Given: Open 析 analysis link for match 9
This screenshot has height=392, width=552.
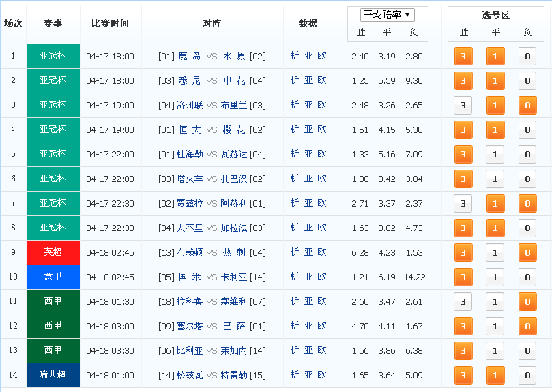Looking at the screenshot, I should [295, 252].
